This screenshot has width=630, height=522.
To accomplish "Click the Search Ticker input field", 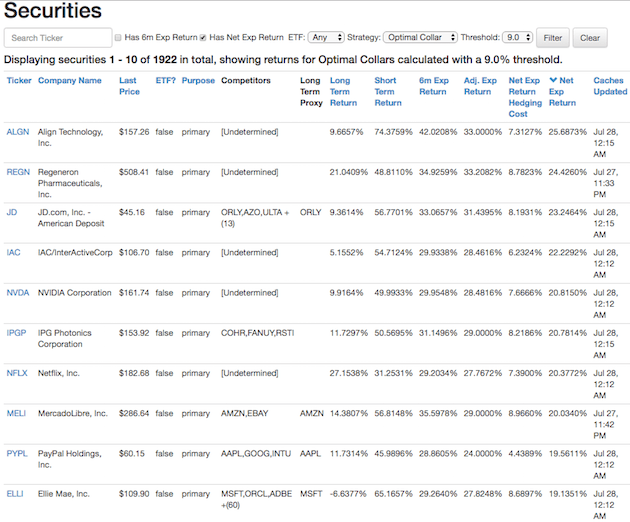I will click(x=57, y=38).
